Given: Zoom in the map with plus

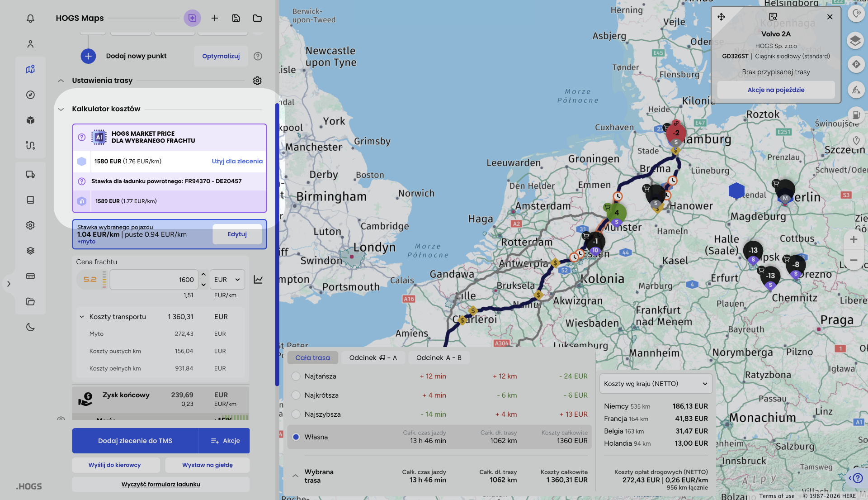Looking at the screenshot, I should pos(854,239).
